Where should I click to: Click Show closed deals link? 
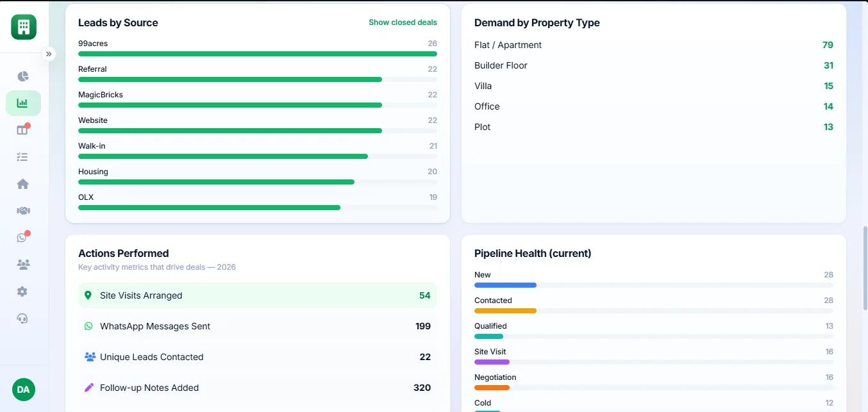[x=403, y=22]
